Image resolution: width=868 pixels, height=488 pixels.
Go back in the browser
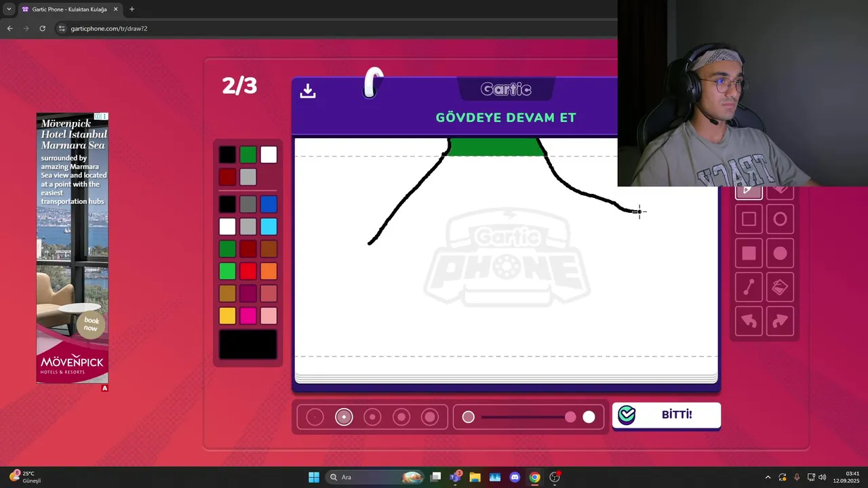9,28
